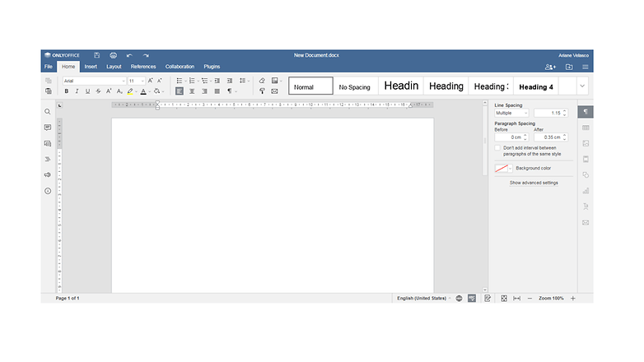
Task: Open the English (United States) language selector
Action: coord(424,299)
